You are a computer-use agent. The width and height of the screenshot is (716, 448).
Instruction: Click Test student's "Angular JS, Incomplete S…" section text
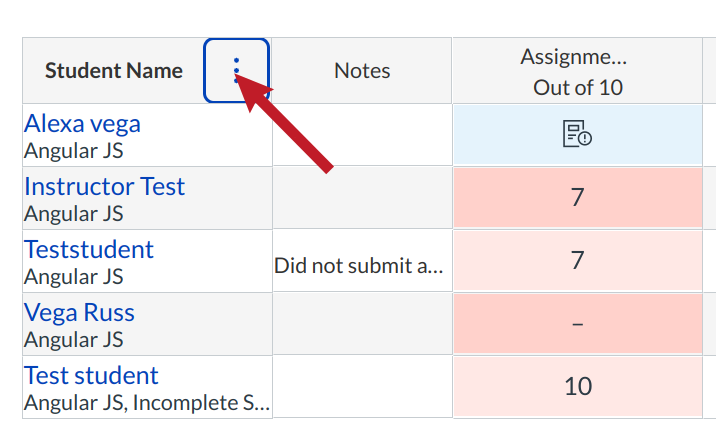pos(147,403)
